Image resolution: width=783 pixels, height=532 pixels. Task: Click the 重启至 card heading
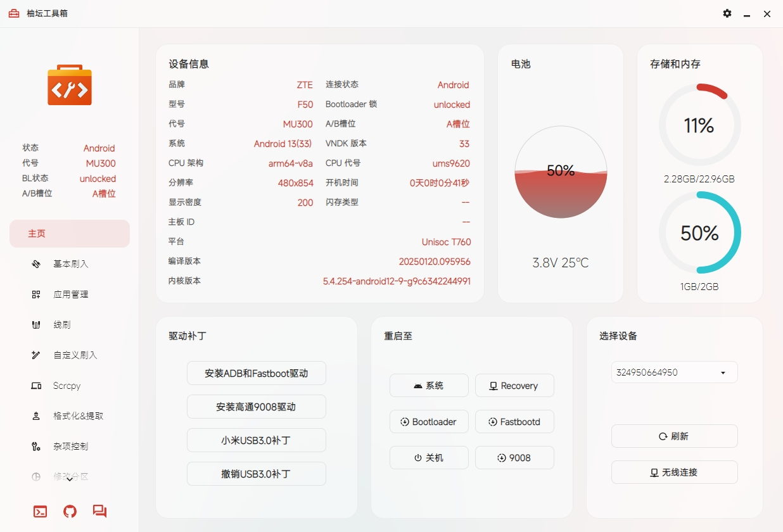398,336
